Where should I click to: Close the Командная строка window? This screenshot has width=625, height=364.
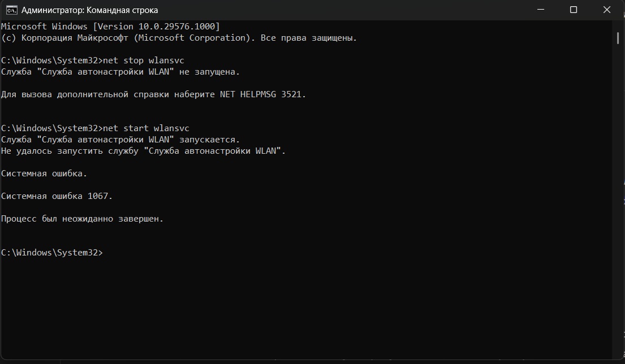click(607, 10)
